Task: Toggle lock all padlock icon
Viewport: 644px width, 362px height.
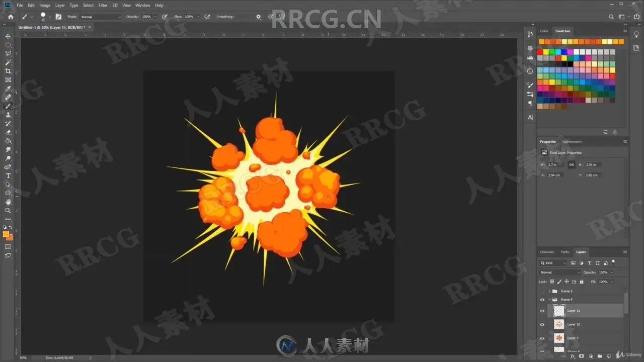Action: [x=582, y=282]
